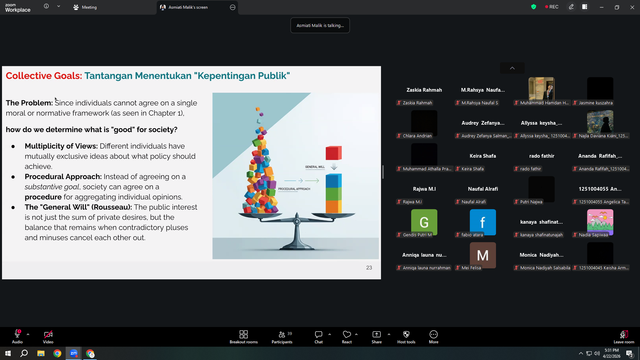Select Zaskia Rahmah participant tile
Image resolution: width=640 pixels, height=360 pixels.
(x=424, y=91)
